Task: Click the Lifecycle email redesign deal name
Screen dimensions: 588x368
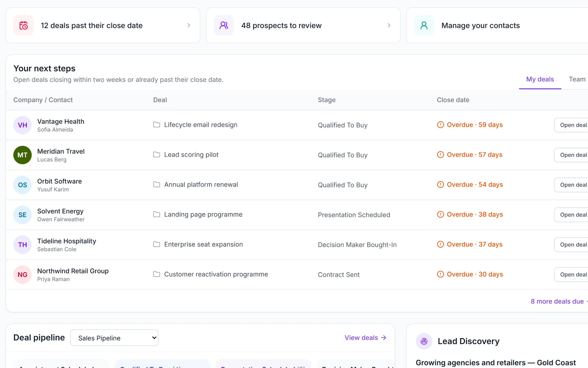Action: pos(201,125)
